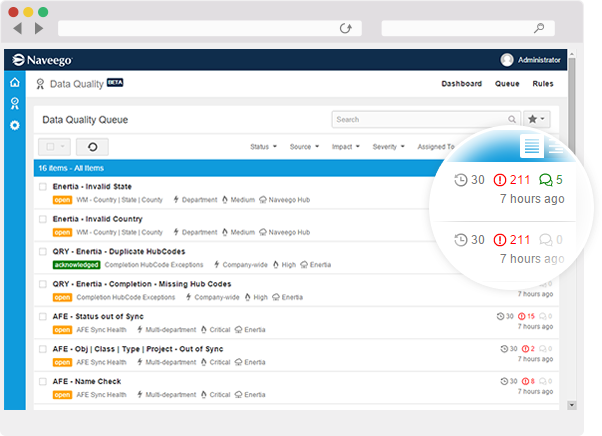Click the Naveego logo

[41, 60]
